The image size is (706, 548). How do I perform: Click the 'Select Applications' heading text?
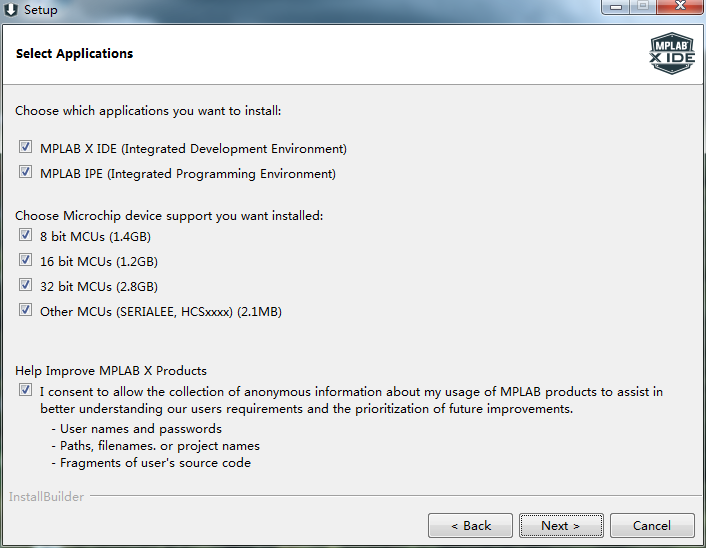[x=74, y=54]
